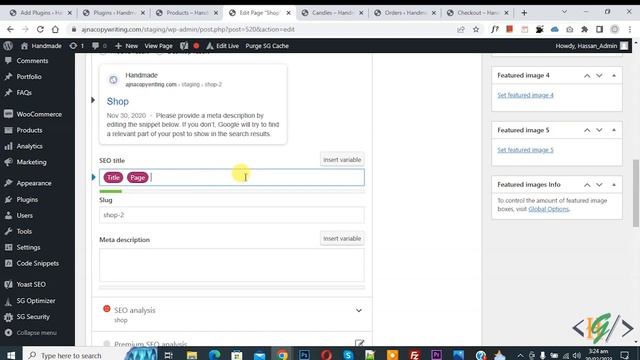Open the browser Extensions puzzle icon
The image size is (640, 360).
coord(584,29)
